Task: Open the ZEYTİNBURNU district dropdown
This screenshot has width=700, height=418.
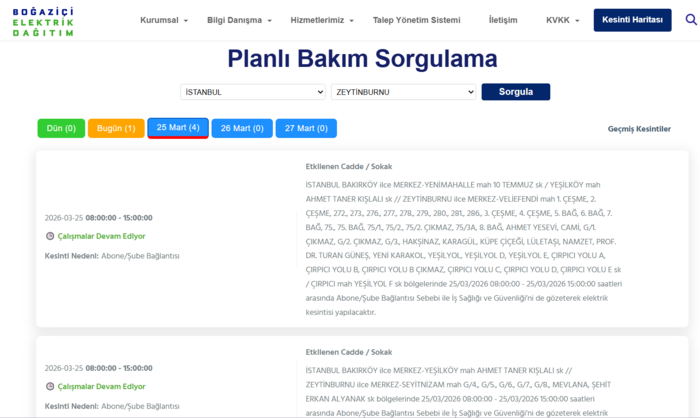Action: (x=404, y=92)
